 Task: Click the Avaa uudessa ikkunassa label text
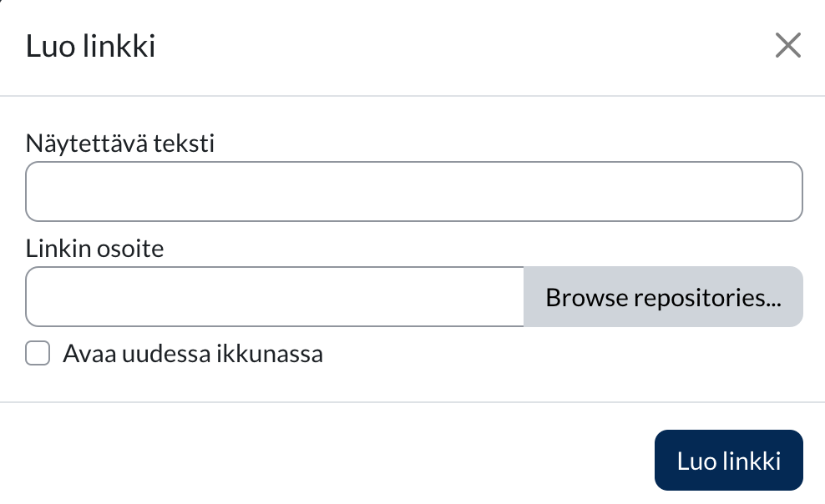point(193,355)
